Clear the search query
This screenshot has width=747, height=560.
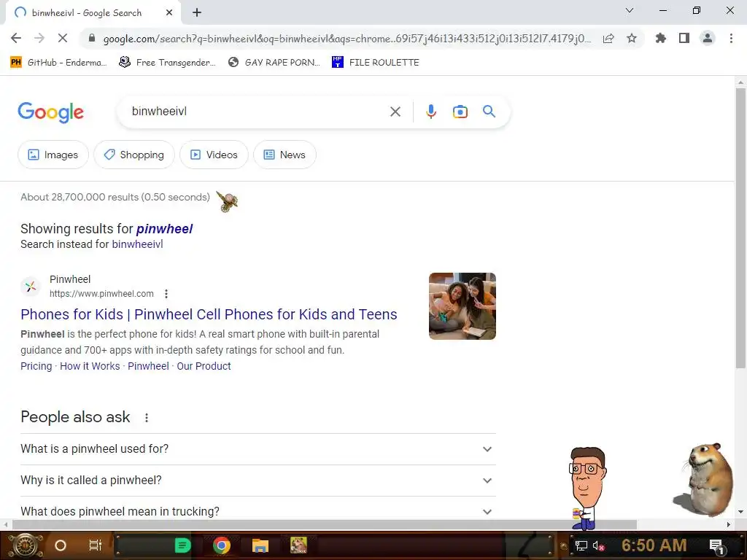click(395, 112)
